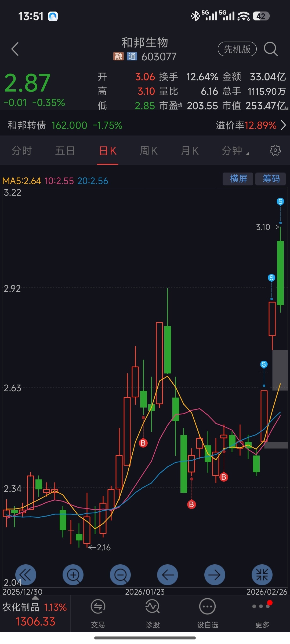This screenshot has height=644, width=290.
Task: Tap the 20:2.56 MA label
Action: point(93,181)
